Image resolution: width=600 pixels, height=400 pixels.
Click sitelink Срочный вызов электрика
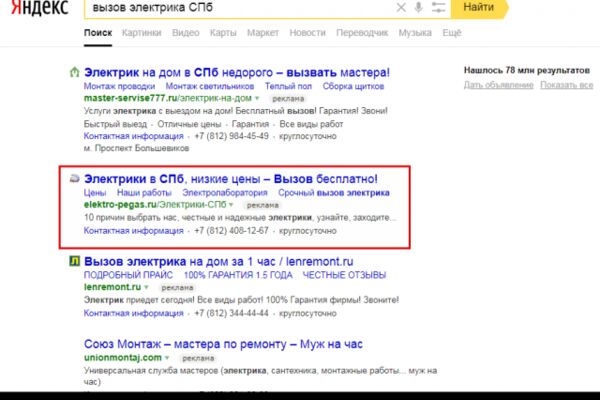334,193
